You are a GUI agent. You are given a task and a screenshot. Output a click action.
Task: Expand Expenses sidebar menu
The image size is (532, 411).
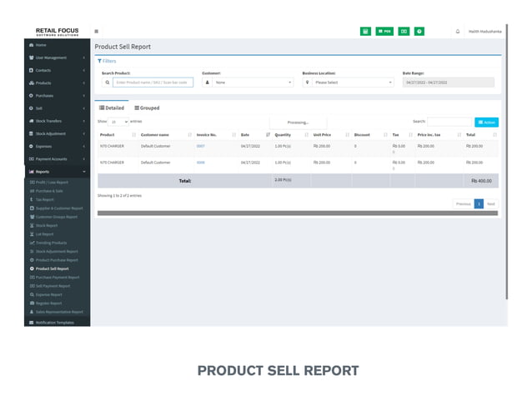coord(57,146)
